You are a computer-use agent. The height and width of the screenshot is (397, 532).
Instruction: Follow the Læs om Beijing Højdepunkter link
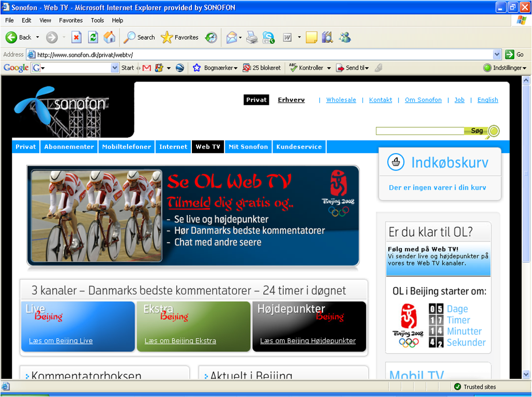308,341
